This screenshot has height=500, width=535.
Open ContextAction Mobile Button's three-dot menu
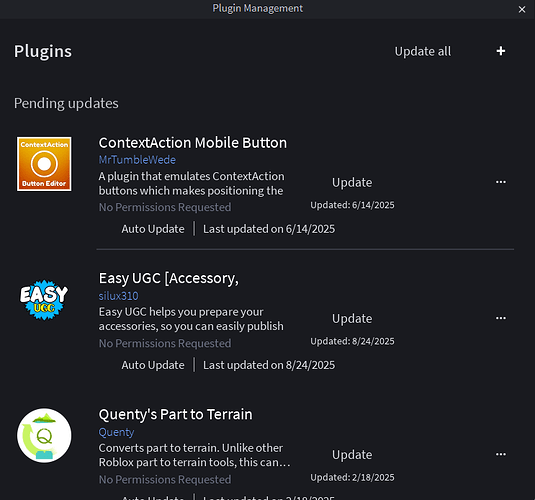[x=501, y=182]
